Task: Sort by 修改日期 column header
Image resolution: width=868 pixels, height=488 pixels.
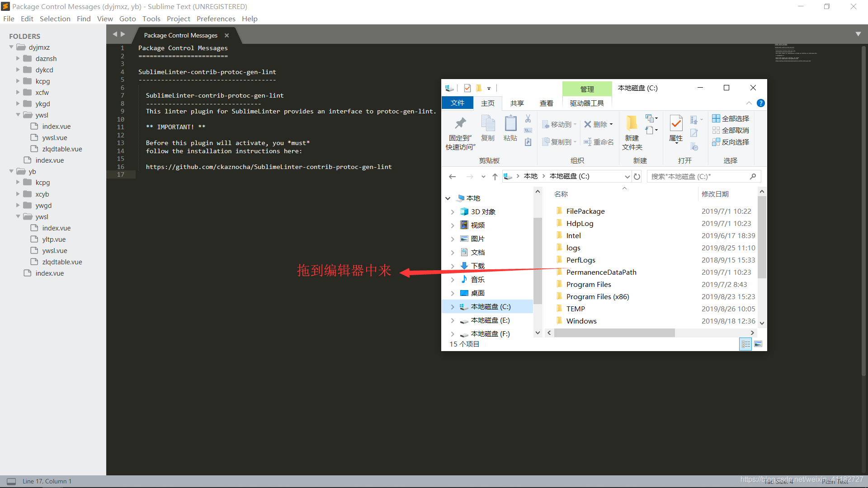Action: click(715, 194)
